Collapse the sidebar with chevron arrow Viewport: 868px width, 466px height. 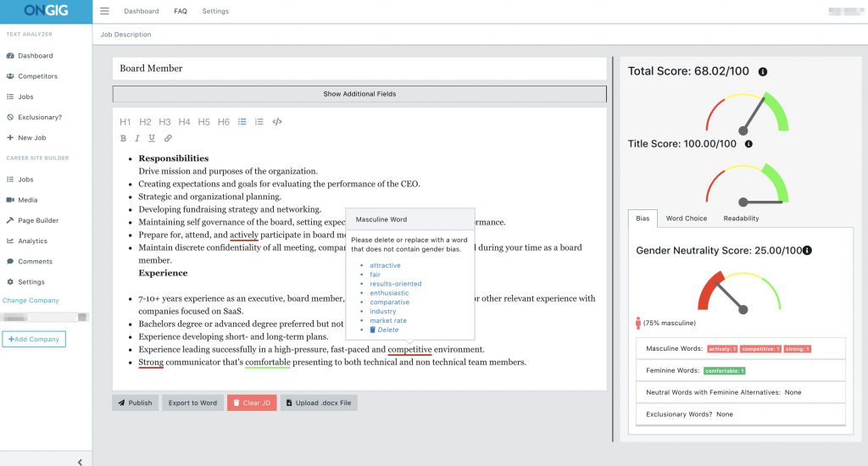(x=80, y=462)
